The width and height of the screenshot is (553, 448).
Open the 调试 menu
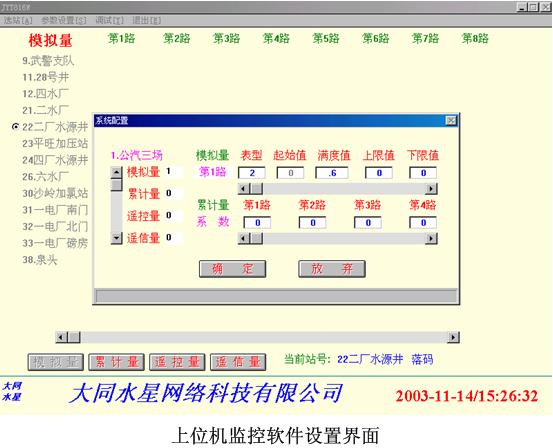[109, 20]
